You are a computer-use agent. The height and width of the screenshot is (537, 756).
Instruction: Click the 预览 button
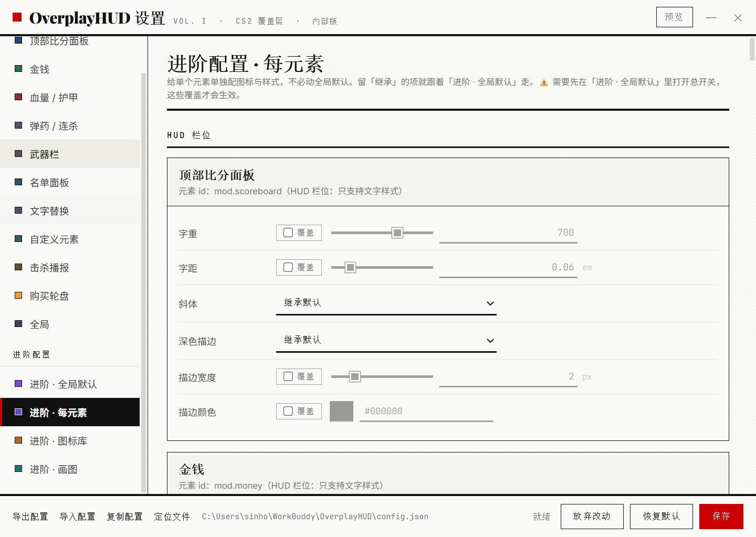pos(674,17)
